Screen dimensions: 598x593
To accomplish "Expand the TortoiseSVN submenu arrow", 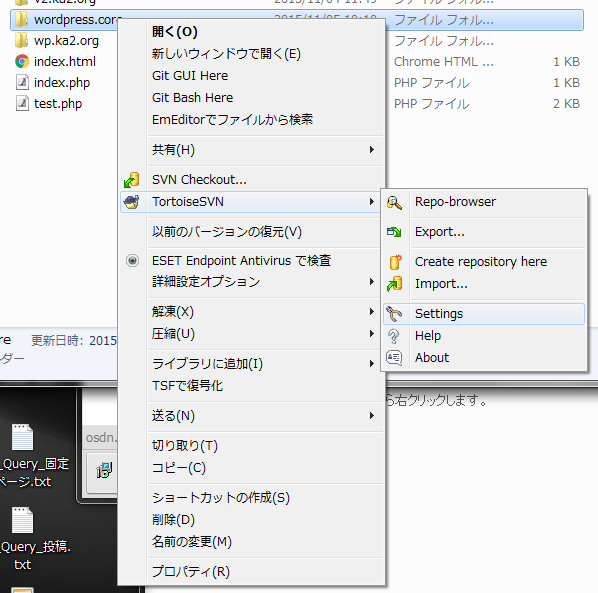I will tap(372, 202).
